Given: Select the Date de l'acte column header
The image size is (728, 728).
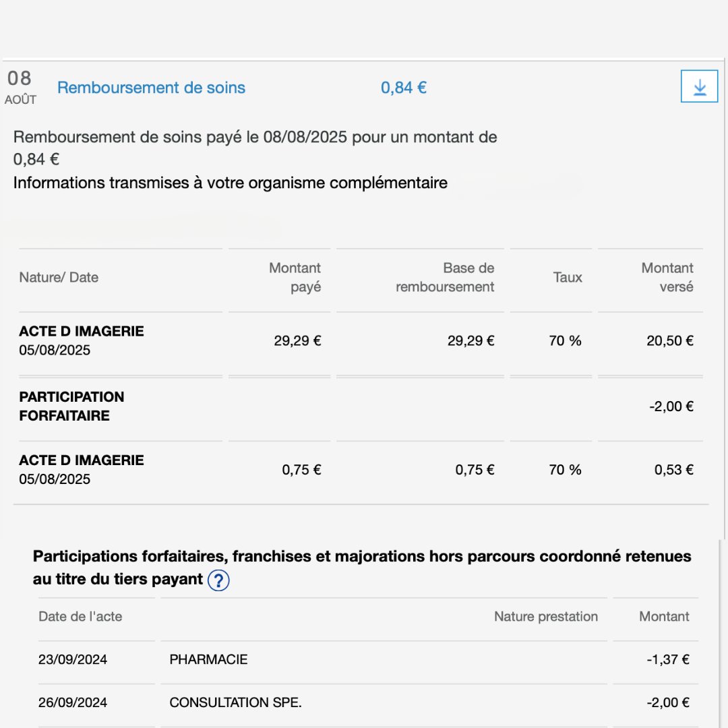Looking at the screenshot, I should [80, 616].
